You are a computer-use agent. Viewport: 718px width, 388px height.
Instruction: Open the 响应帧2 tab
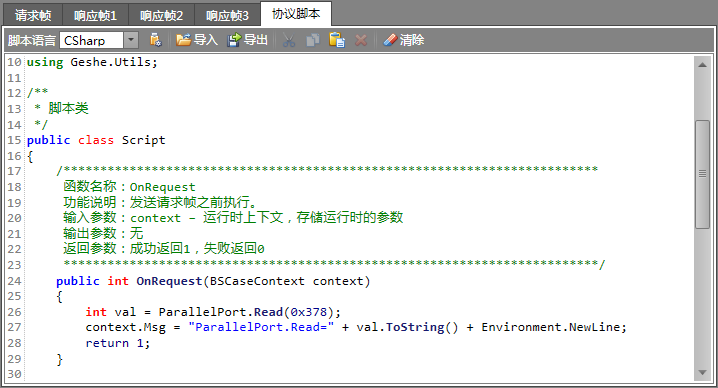click(x=161, y=16)
